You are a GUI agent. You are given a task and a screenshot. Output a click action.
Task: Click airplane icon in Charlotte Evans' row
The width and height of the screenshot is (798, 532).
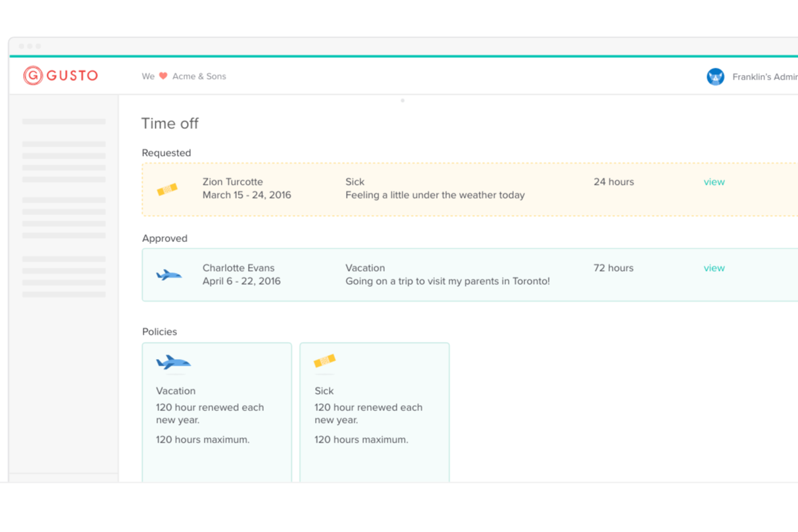pos(169,275)
